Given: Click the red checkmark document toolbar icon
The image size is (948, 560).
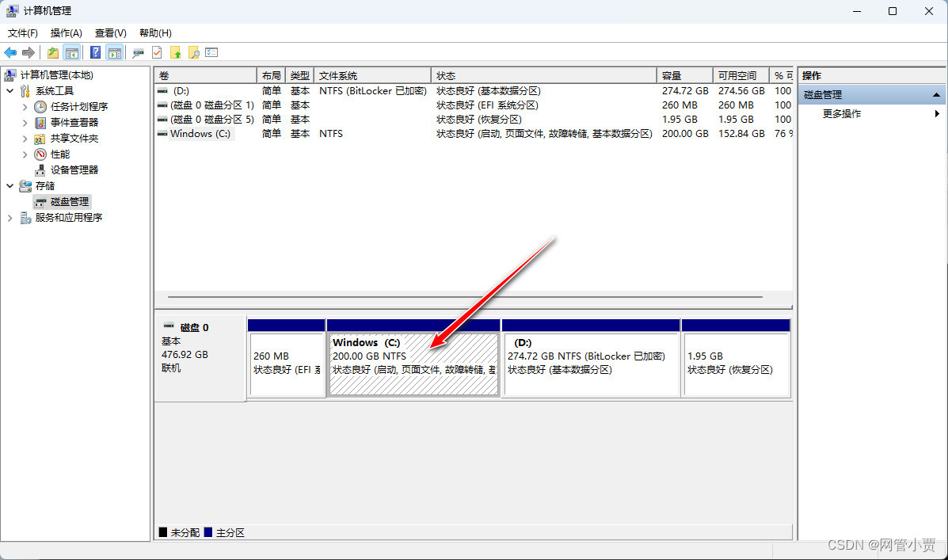Looking at the screenshot, I should (157, 52).
